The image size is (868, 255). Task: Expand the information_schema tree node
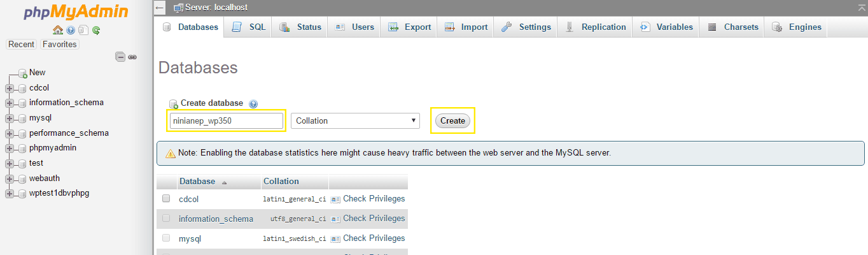(x=9, y=103)
